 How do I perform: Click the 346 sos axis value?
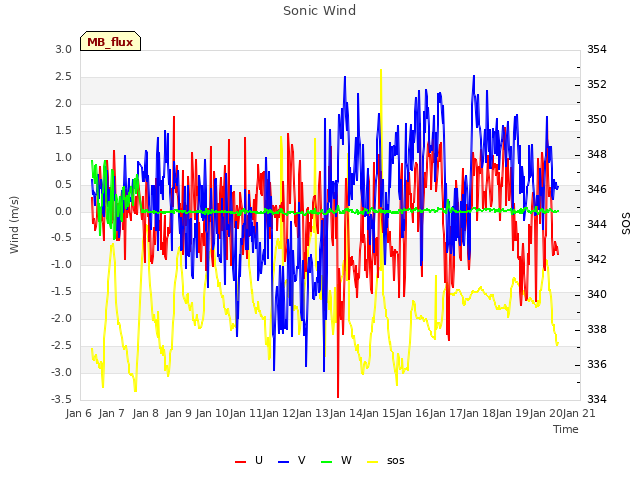coord(597,189)
